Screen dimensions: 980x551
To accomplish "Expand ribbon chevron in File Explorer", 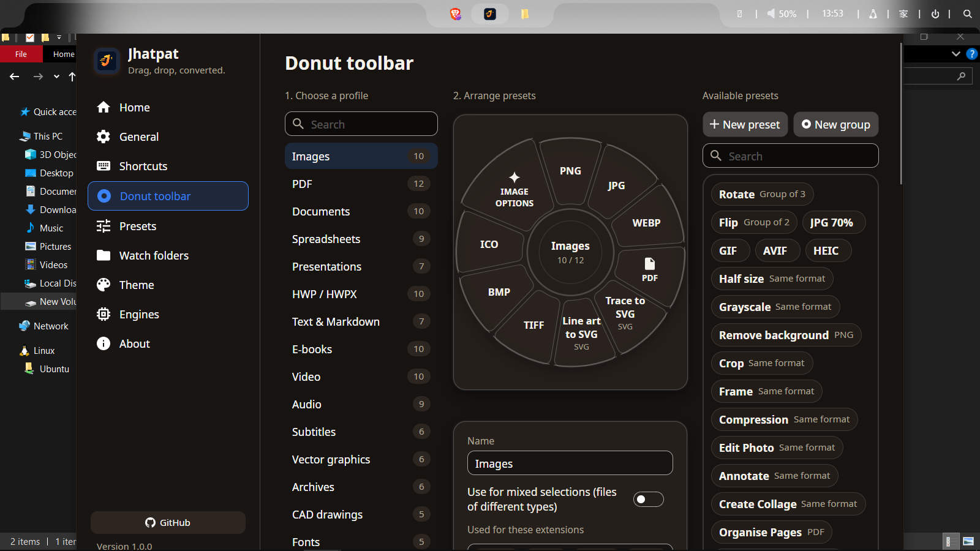I will 956,54.
